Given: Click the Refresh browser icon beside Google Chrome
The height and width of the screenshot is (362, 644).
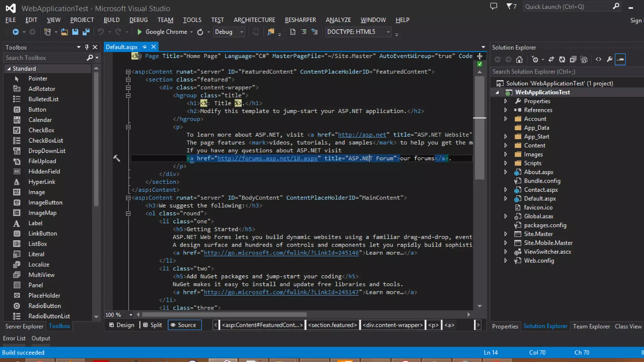Looking at the screenshot, I should pos(200,32).
